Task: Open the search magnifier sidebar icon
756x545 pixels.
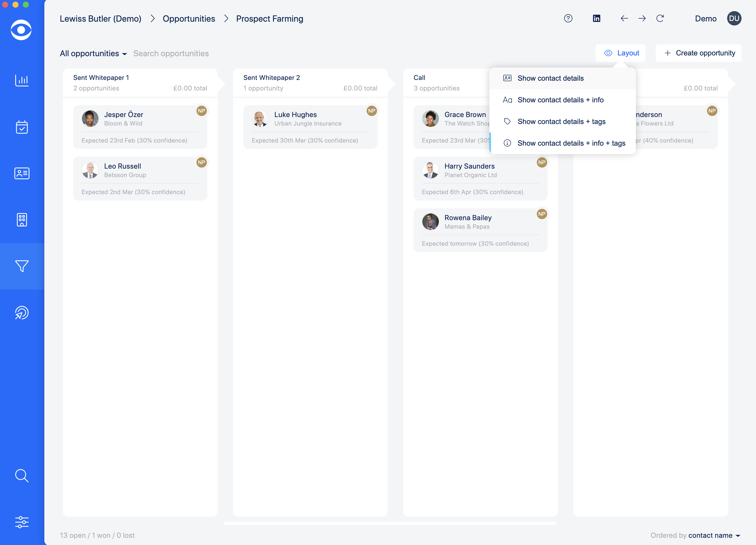Action: (22, 476)
